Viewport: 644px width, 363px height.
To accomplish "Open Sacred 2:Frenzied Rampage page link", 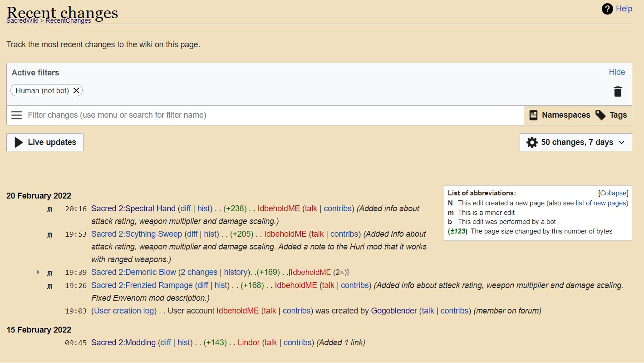I will click(142, 285).
